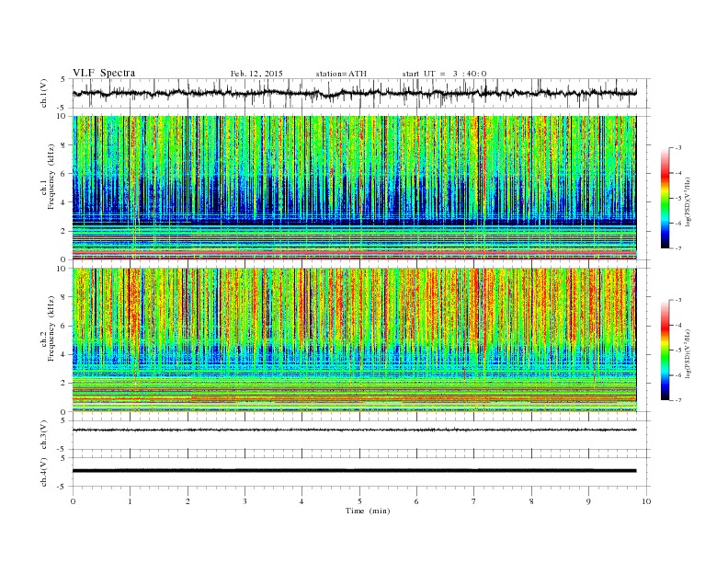Image resolution: width=728 pixels, height=563 pixels.
Task: Click the "ch.1(V)" waveform axis label
Action: tap(44, 93)
